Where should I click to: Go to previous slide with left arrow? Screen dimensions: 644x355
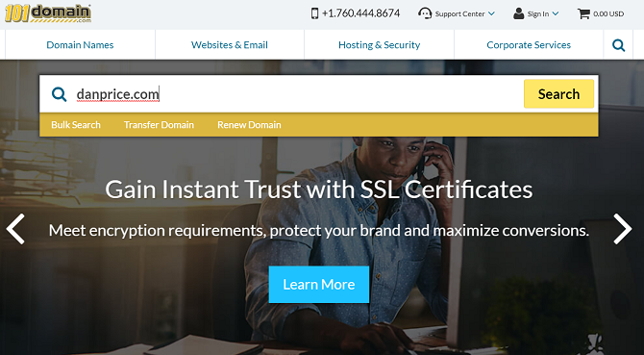[x=15, y=229]
